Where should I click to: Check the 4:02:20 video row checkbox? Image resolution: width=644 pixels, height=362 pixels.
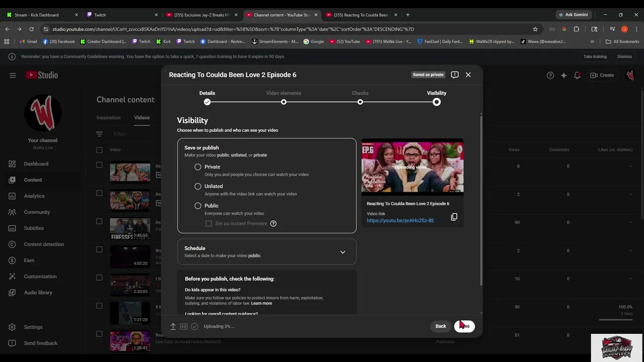pyautogui.click(x=99, y=249)
